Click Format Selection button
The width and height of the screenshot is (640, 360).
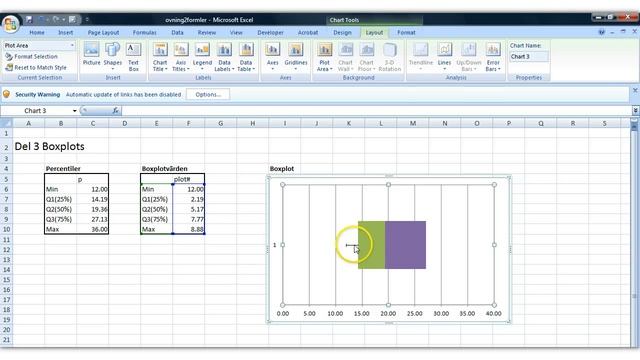click(32, 56)
